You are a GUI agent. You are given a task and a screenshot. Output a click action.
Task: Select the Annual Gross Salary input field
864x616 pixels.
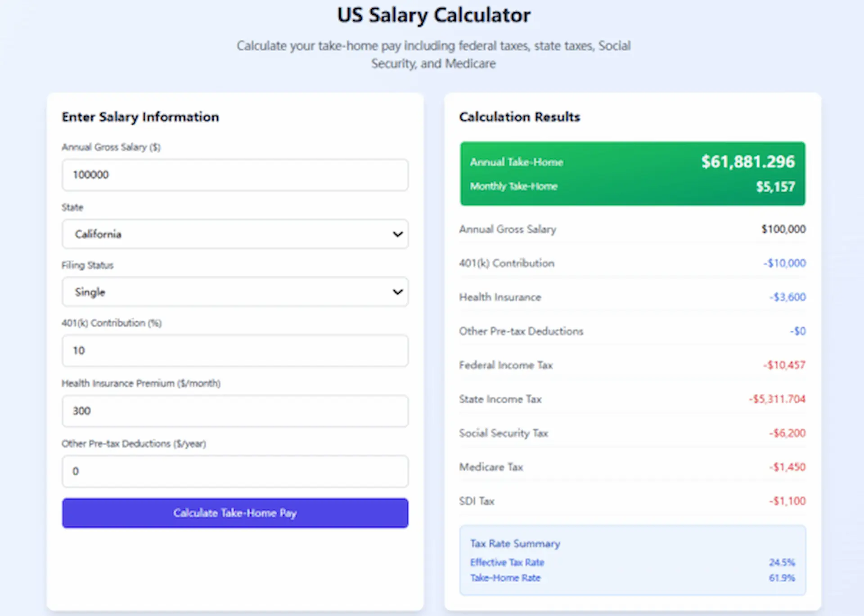click(x=235, y=175)
